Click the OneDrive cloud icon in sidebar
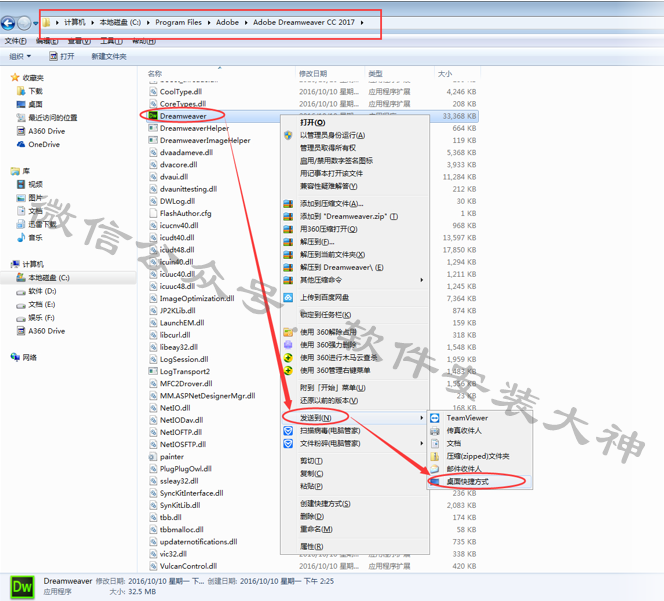This screenshot has height=601, width=664. click(21, 144)
